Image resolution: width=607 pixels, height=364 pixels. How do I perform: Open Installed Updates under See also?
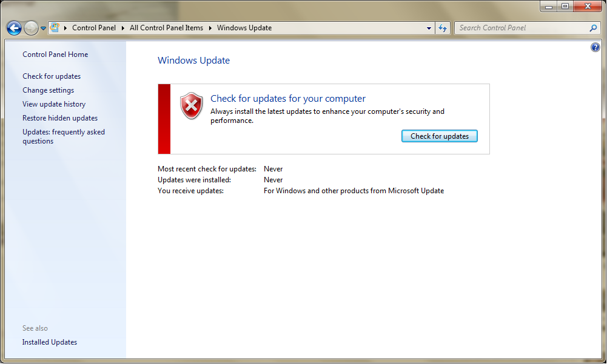pyautogui.click(x=50, y=342)
